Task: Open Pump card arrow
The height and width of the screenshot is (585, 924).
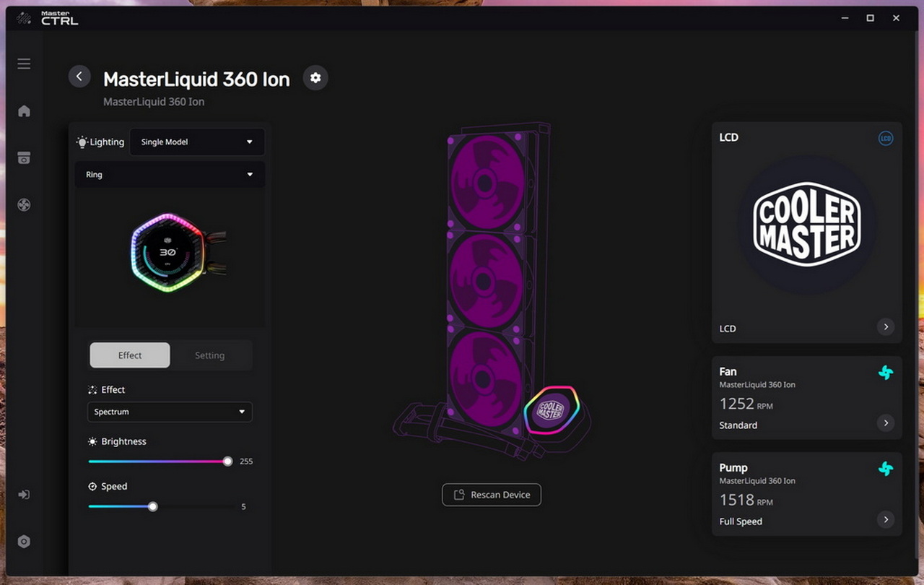Action: click(886, 519)
